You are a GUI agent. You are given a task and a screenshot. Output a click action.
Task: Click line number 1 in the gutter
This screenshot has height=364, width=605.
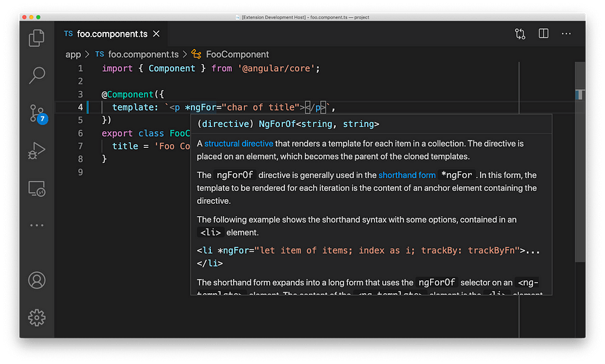pyautogui.click(x=80, y=68)
